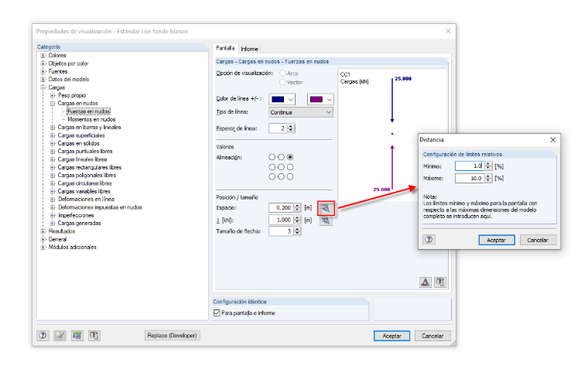Click the units 0.00 icon in footer
588x369 pixels.
[x=77, y=335]
